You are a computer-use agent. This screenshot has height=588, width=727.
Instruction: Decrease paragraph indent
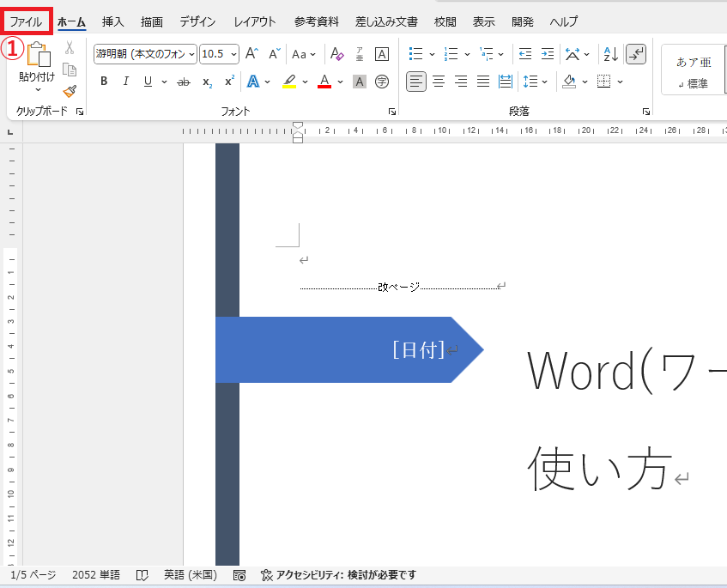(x=524, y=54)
